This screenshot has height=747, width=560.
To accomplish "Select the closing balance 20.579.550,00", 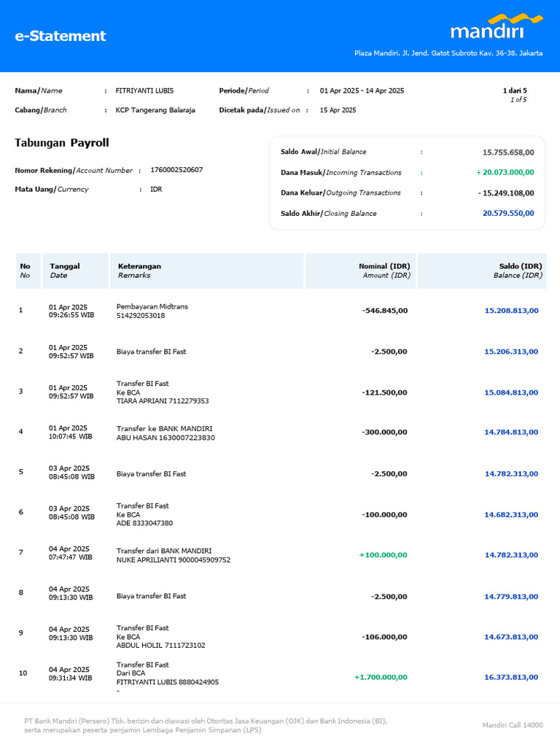I will tap(508, 214).
